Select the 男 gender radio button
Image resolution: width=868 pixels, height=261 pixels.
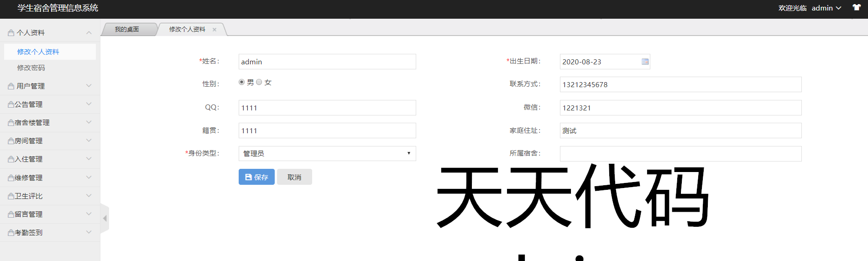click(x=241, y=82)
